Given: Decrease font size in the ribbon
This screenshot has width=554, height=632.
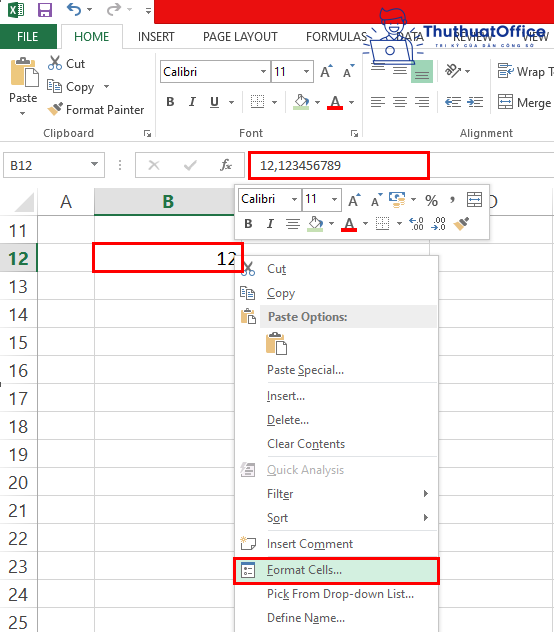Looking at the screenshot, I should point(348,72).
